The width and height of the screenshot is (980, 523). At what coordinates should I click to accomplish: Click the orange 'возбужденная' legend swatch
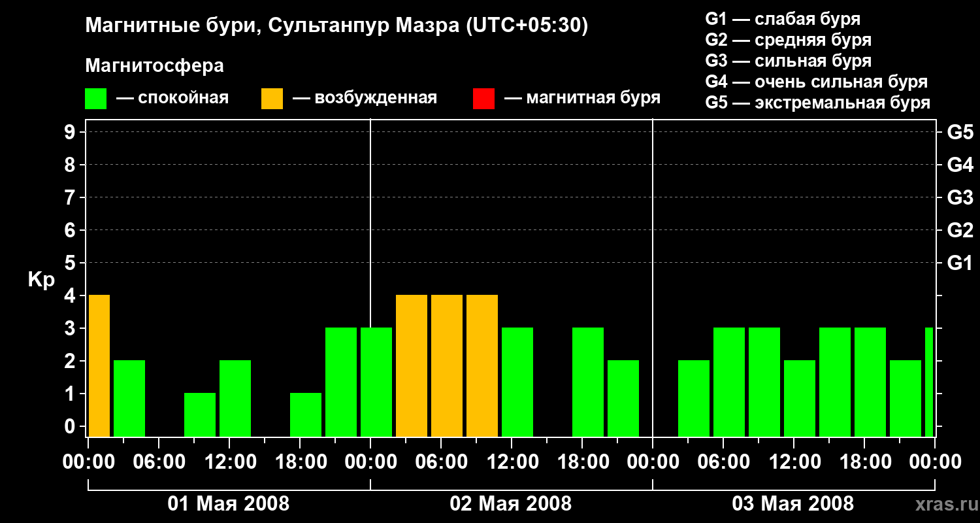[272, 99]
